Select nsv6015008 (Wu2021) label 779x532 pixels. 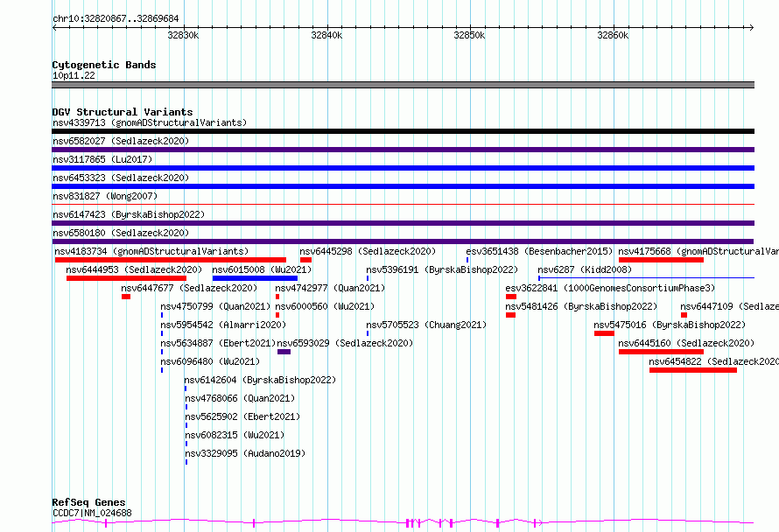click(262, 269)
